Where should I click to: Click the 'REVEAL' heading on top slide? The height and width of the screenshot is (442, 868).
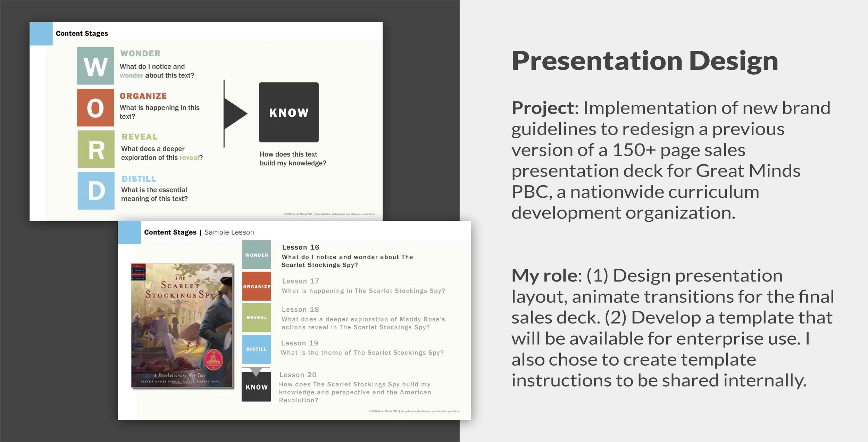tap(139, 137)
